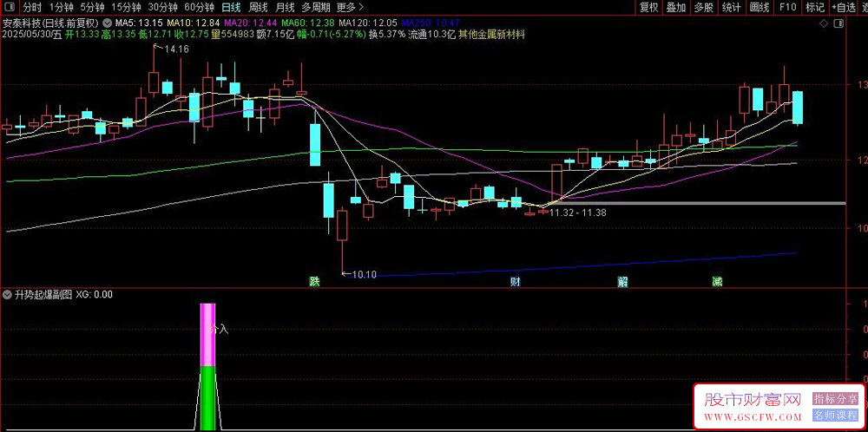Click the MA5: 13.15 label
The image size is (868, 432).
pos(138,23)
